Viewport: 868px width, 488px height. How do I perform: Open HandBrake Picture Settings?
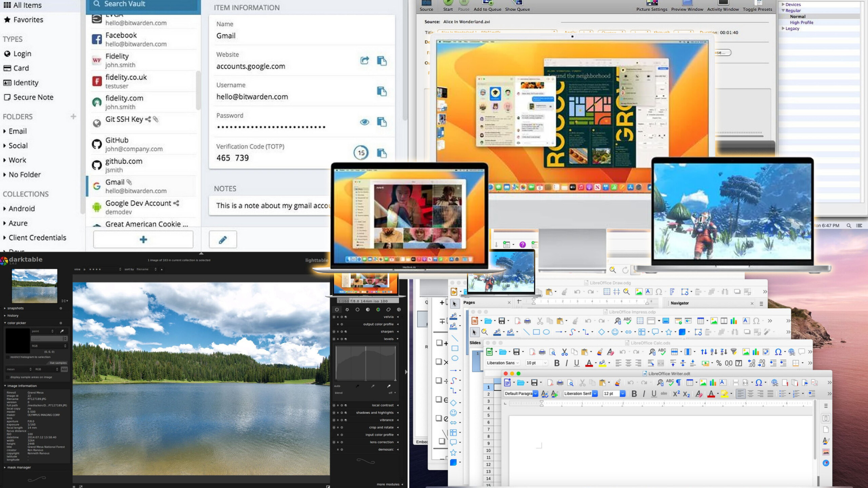click(x=652, y=5)
